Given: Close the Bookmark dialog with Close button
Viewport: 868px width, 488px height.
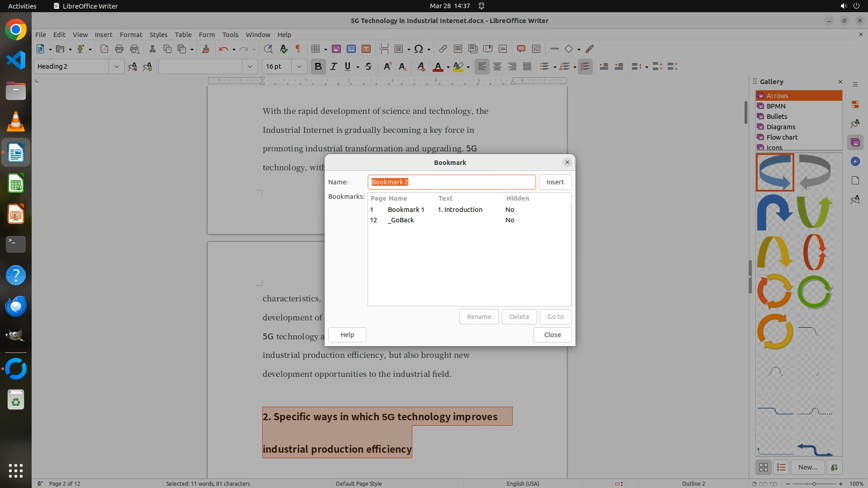Looking at the screenshot, I should click(x=552, y=335).
